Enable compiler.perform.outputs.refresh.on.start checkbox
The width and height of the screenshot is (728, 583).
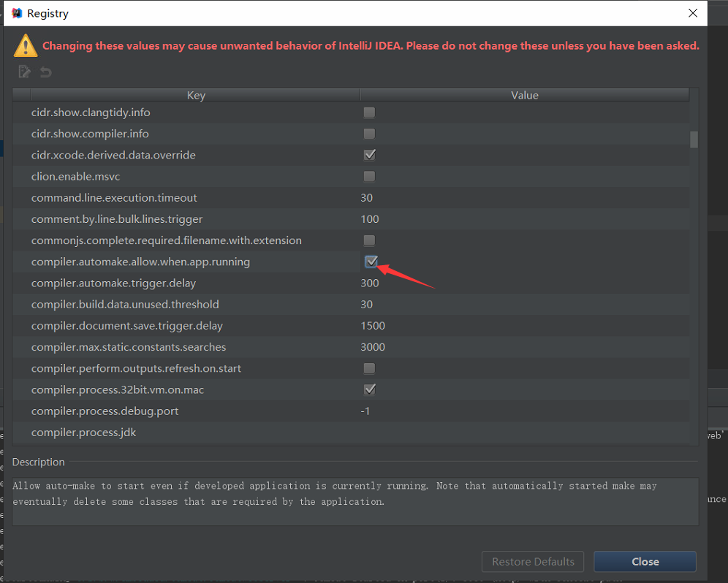[369, 368]
